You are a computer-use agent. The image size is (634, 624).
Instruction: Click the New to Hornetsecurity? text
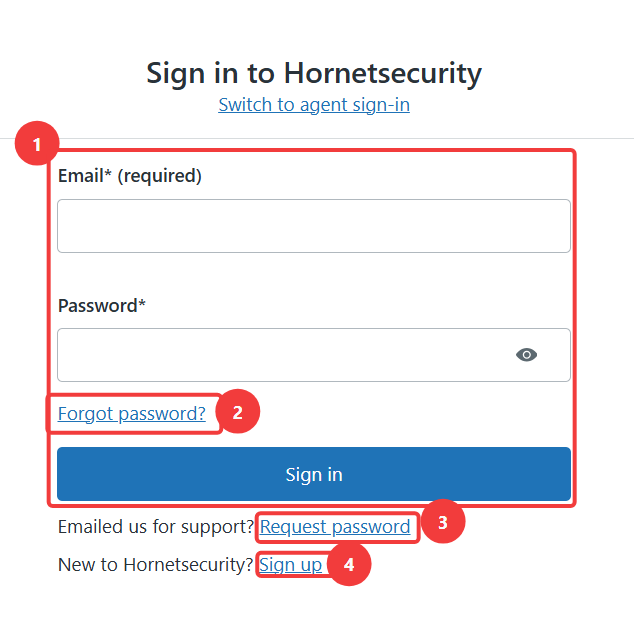(x=155, y=565)
